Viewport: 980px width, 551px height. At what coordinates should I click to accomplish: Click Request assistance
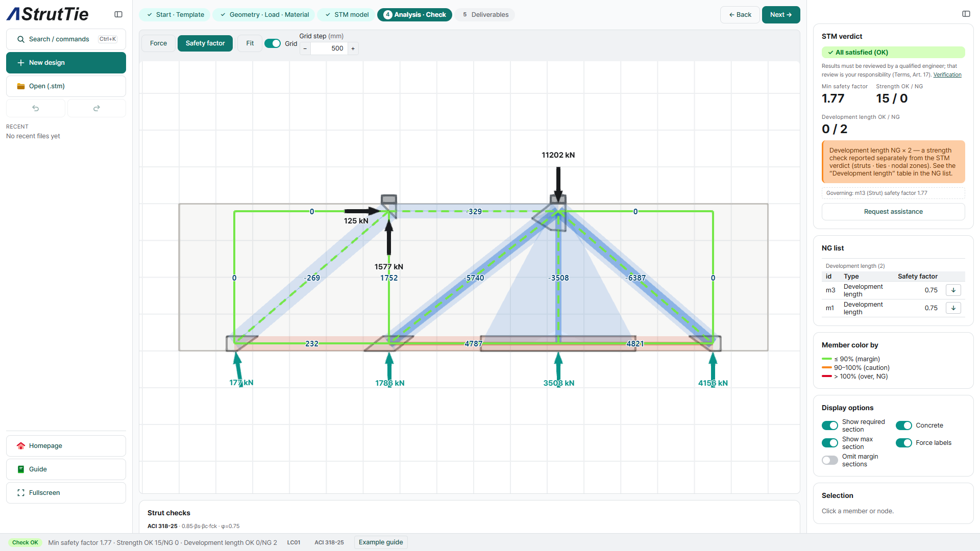pyautogui.click(x=893, y=212)
